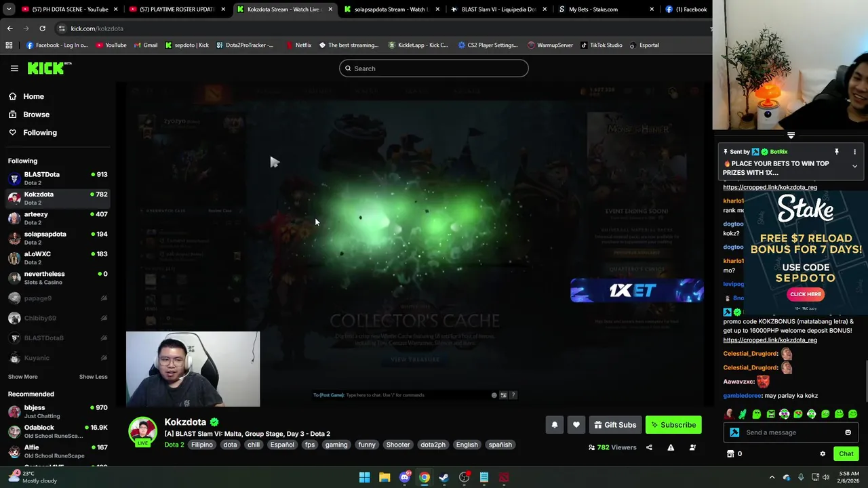Click the Gift Subs button
Image resolution: width=868 pixels, height=488 pixels.
point(615,425)
